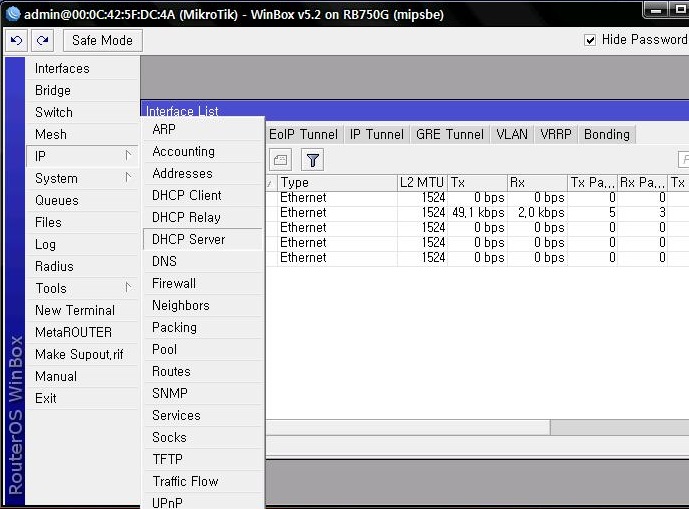The image size is (689, 509).
Task: Click the Rx Pa... column header
Action: click(642, 182)
